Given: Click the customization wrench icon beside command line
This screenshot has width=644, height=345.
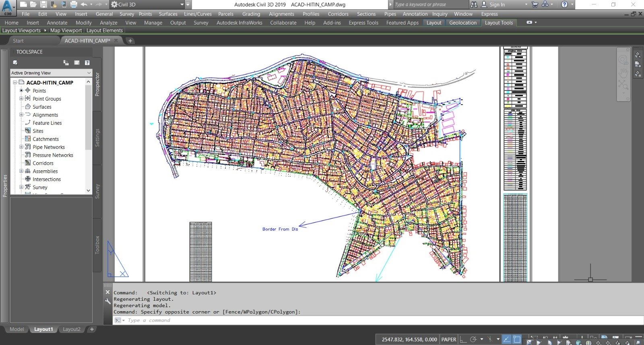Looking at the screenshot, I should [x=107, y=301].
